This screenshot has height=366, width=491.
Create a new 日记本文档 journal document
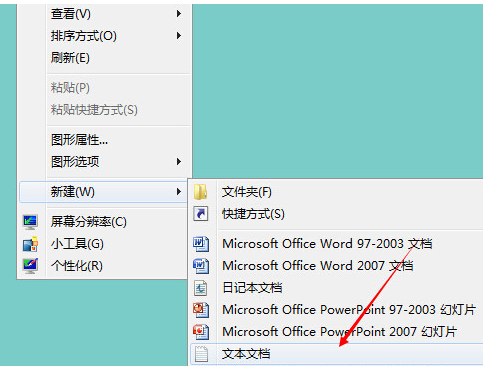336,288
